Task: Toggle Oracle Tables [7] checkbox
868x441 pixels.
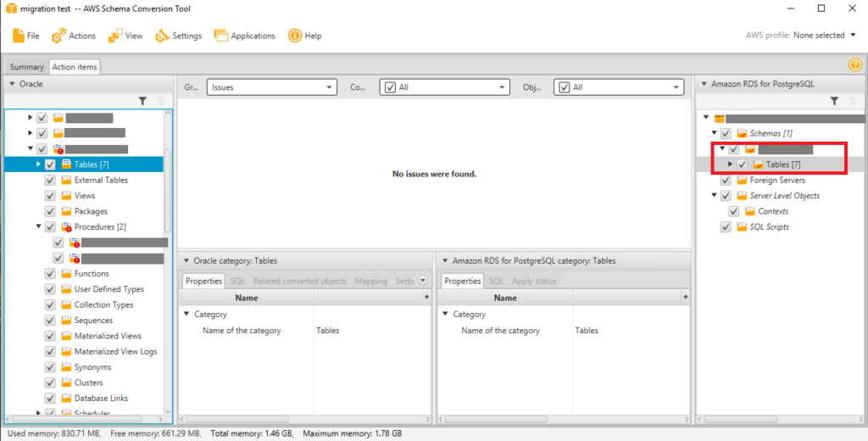Action: 50,165
